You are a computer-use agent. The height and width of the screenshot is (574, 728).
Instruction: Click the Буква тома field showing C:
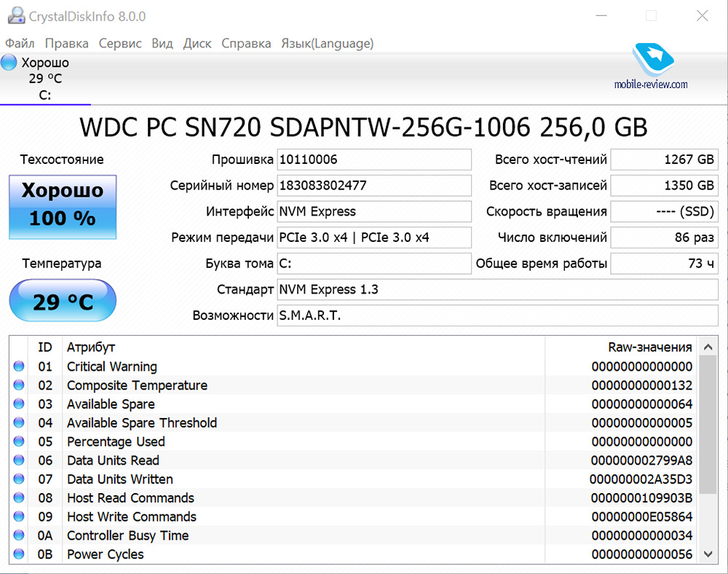pyautogui.click(x=374, y=263)
